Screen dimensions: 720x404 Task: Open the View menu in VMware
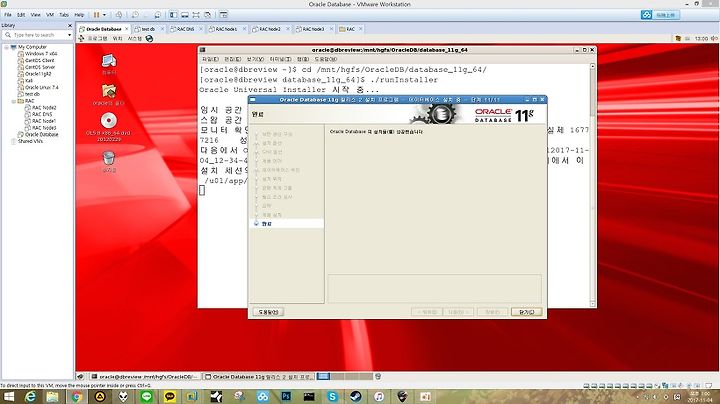coord(35,15)
